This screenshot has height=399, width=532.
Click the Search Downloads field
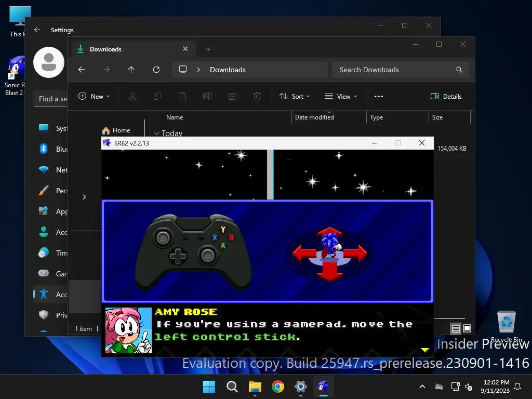(x=401, y=70)
